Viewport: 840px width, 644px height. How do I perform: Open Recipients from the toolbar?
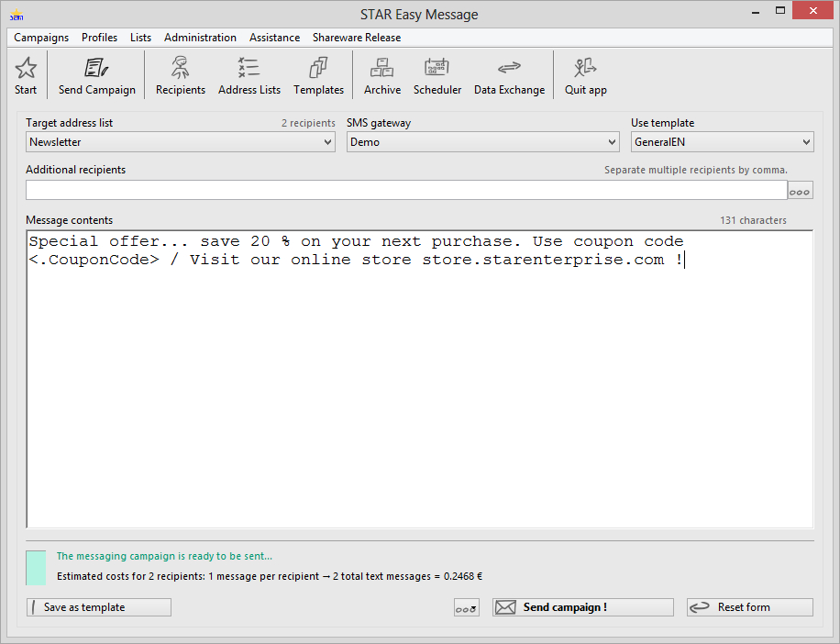[x=180, y=68]
